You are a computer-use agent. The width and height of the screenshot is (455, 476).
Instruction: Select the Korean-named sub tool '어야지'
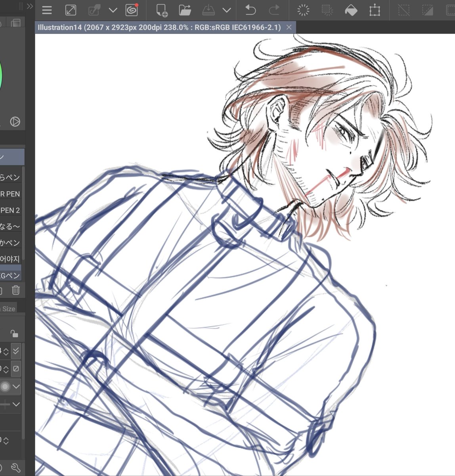pos(11,259)
